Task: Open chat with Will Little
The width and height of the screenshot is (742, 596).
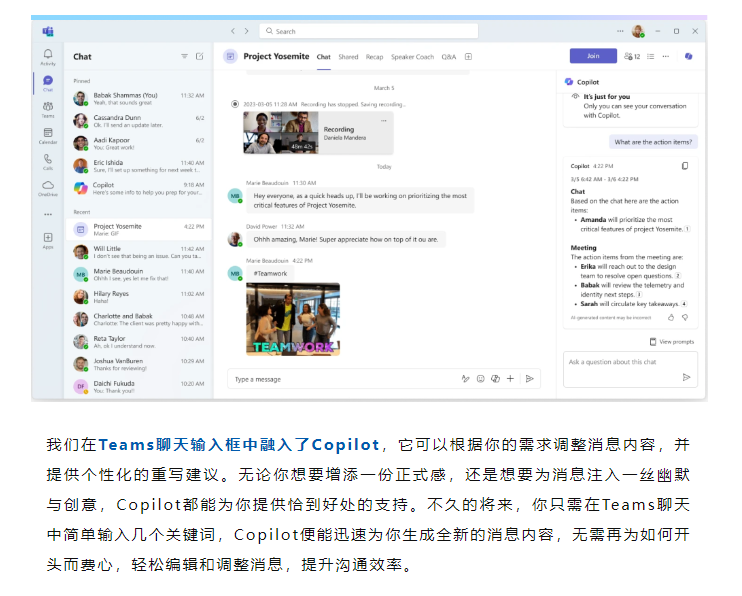Action: (x=138, y=252)
